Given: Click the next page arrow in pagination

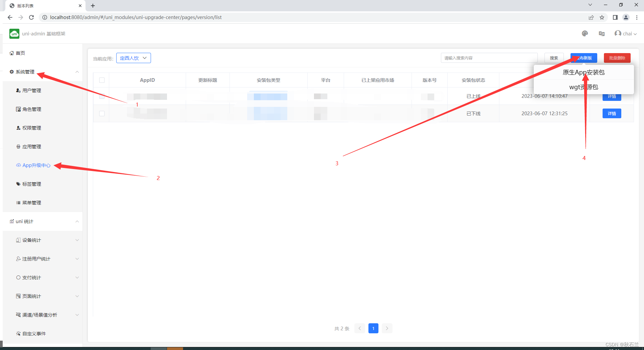Looking at the screenshot, I should 387,328.
